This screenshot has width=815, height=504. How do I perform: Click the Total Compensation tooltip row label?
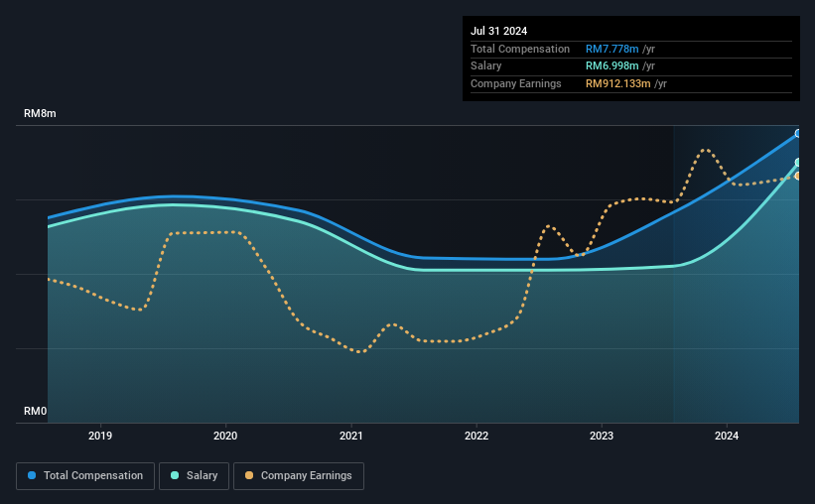520,50
